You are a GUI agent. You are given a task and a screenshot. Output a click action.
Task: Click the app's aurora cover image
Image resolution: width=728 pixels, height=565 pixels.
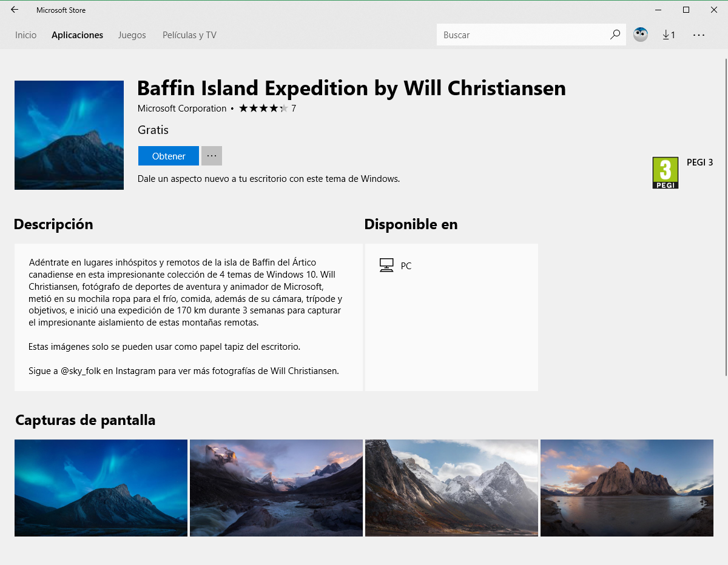coord(69,135)
